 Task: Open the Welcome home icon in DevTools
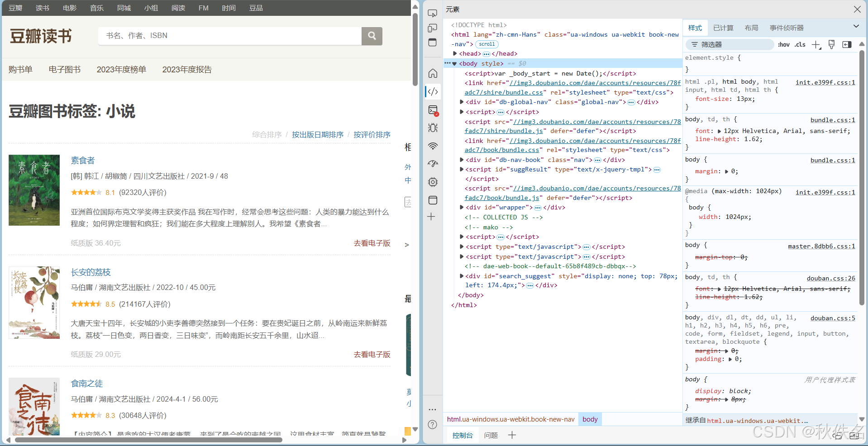433,73
